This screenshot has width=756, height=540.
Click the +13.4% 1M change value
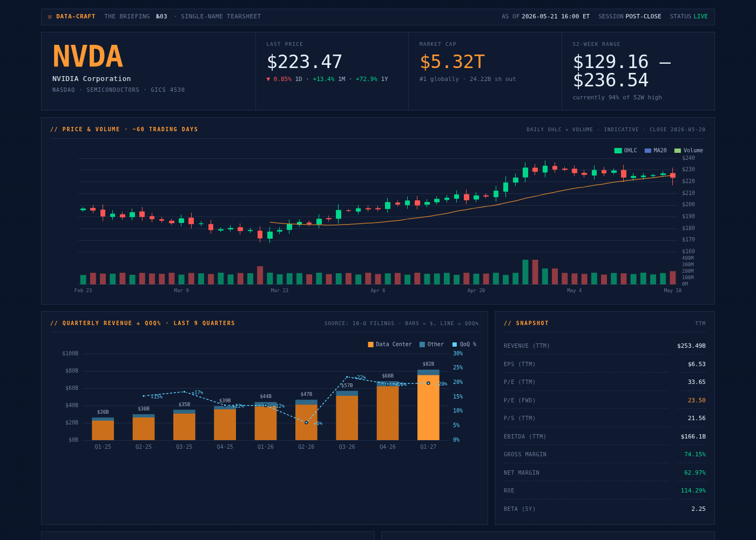coord(323,79)
